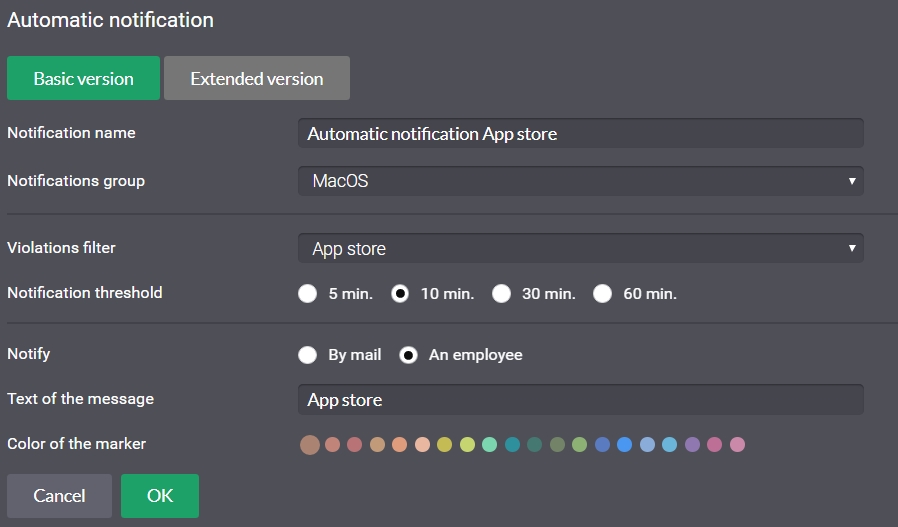Image resolution: width=898 pixels, height=527 pixels.
Task: Choose the 60 min. notification threshold
Action: click(x=602, y=293)
